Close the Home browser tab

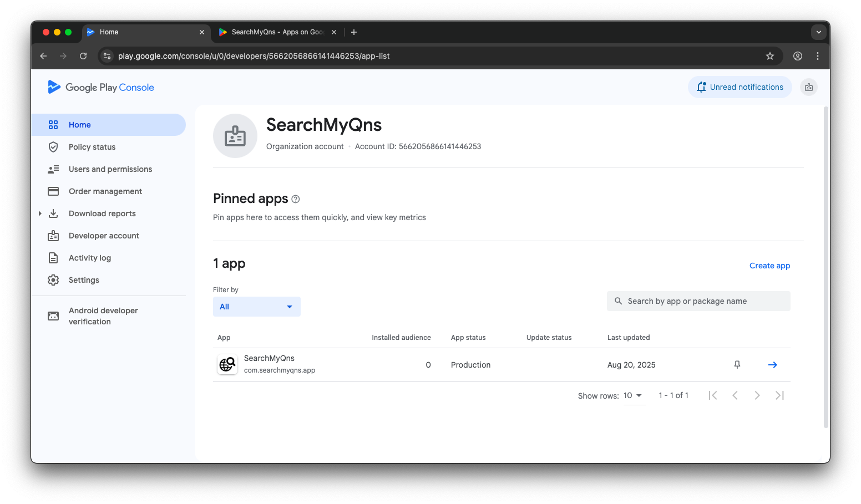(202, 32)
